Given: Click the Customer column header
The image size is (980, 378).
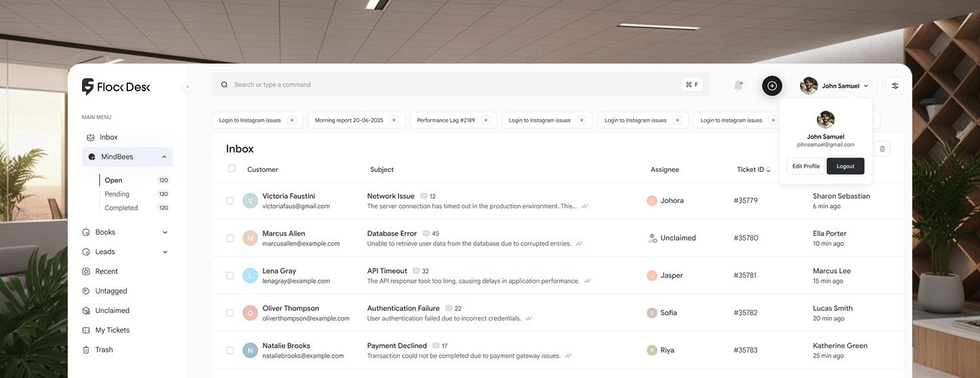Looking at the screenshot, I should [263, 170].
